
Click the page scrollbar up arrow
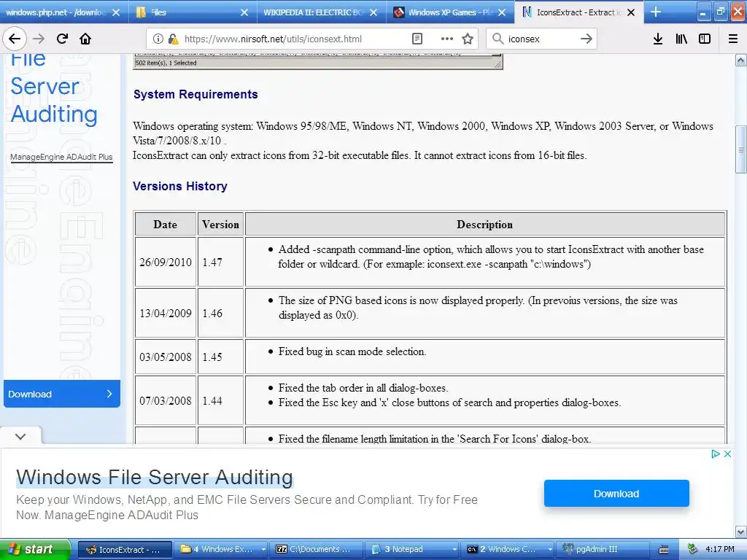(741, 60)
